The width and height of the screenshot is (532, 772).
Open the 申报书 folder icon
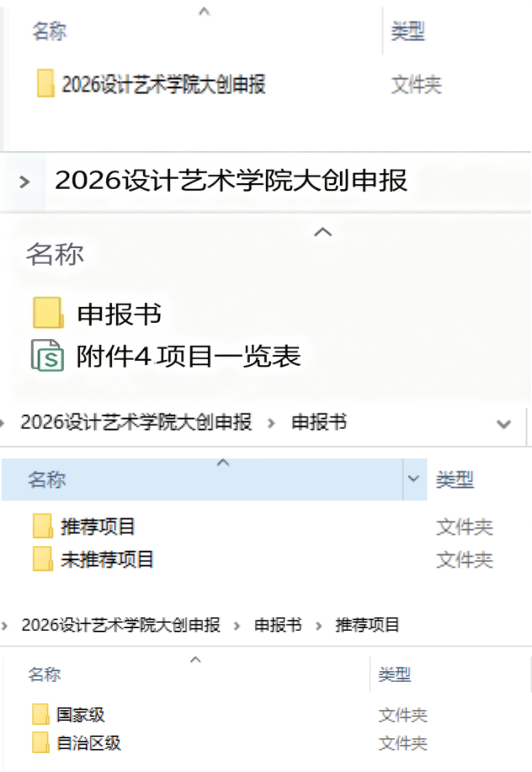click(x=49, y=313)
